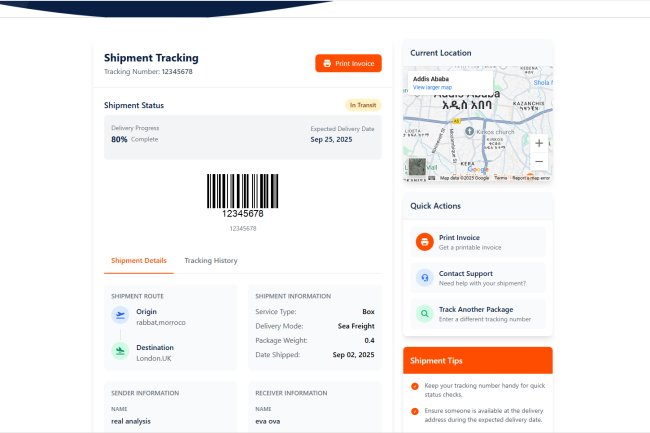Click the In Transit status badge
The height and width of the screenshot is (433, 650).
click(x=363, y=105)
